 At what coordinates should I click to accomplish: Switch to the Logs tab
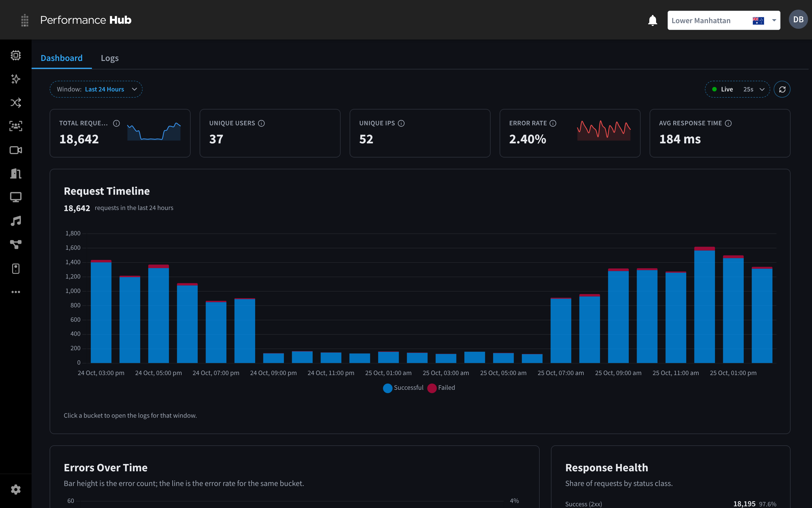tap(110, 58)
